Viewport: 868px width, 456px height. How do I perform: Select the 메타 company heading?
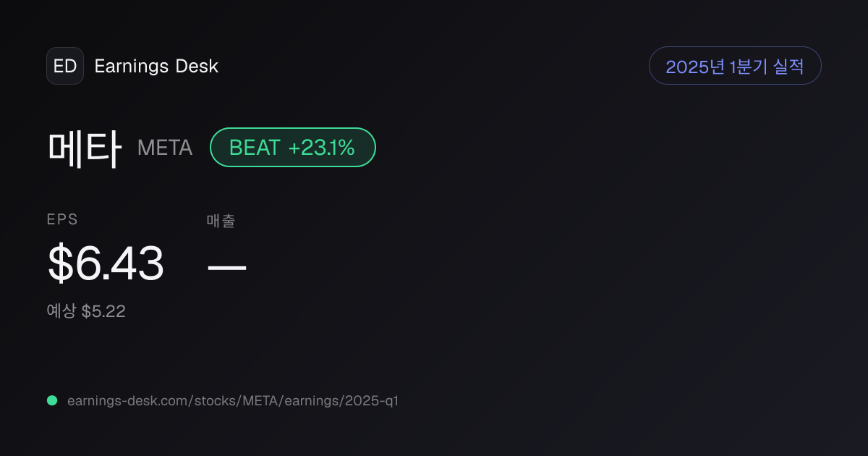point(85,148)
